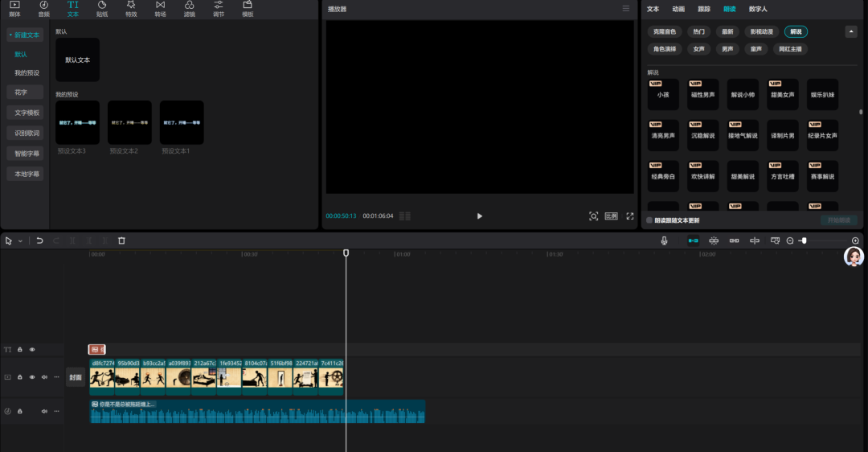This screenshot has height=452, width=868.
Task: Enter fullscreen preview in the player
Action: (629, 216)
